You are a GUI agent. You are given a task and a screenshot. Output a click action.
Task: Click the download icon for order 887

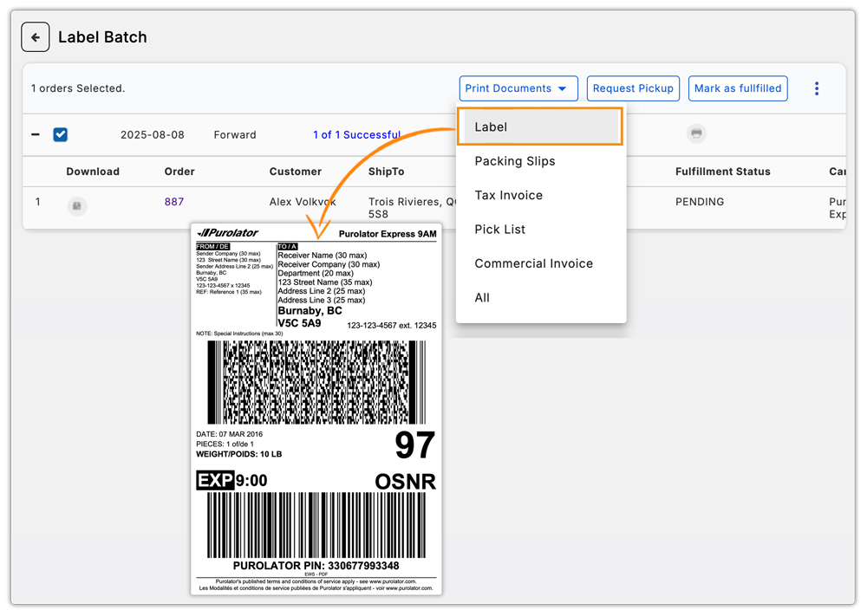pos(77,206)
